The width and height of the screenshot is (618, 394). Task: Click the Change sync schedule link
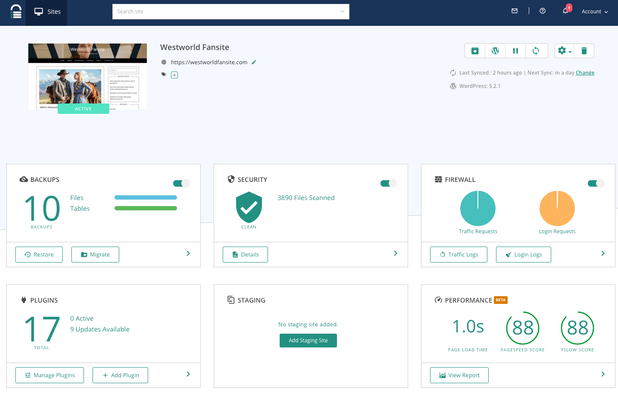coord(585,73)
